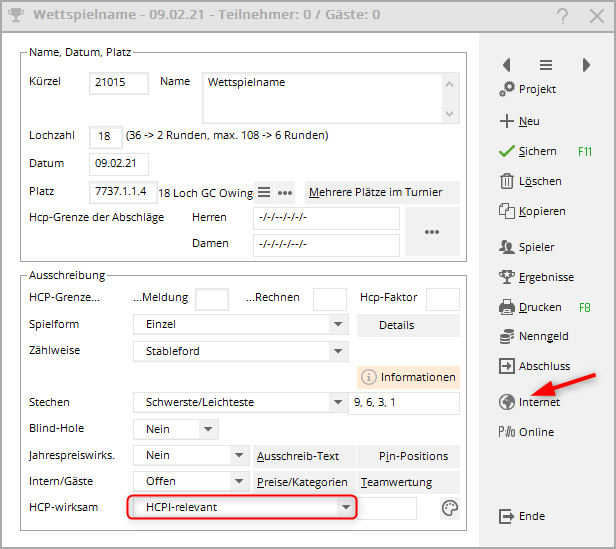Expand the HCP-wirksam dropdown
The image size is (616, 549).
pos(345,508)
